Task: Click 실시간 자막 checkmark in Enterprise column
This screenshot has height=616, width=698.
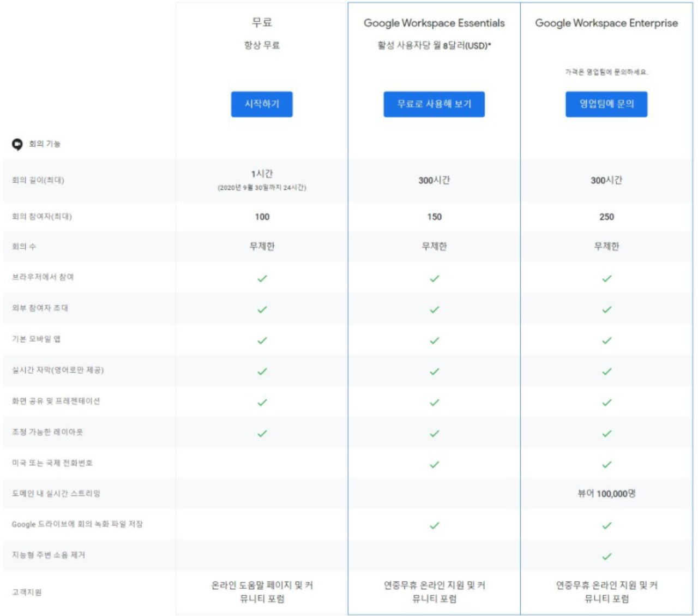Action: coord(606,372)
